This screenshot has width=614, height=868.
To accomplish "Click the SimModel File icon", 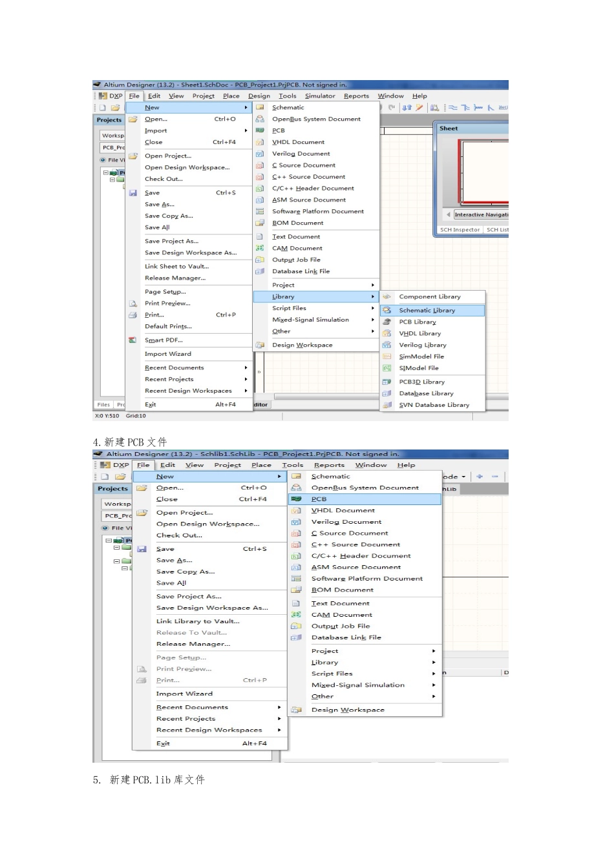I will (x=387, y=357).
